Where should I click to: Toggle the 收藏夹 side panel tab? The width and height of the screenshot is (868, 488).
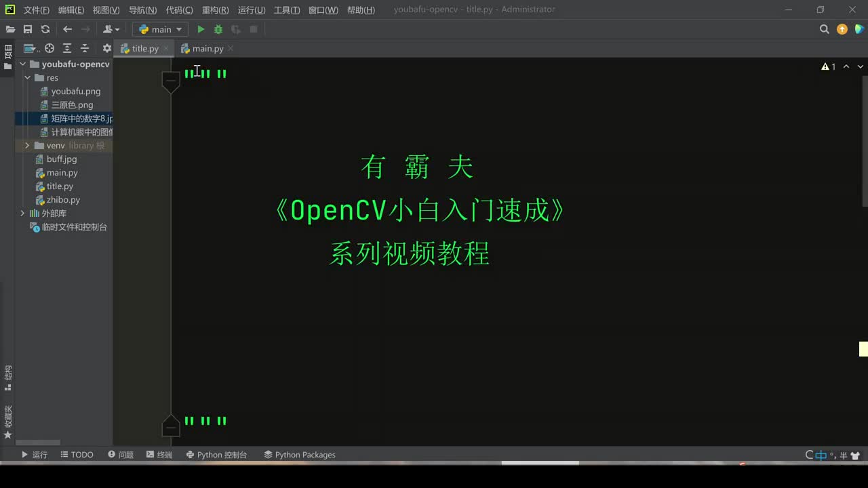pos(7,422)
